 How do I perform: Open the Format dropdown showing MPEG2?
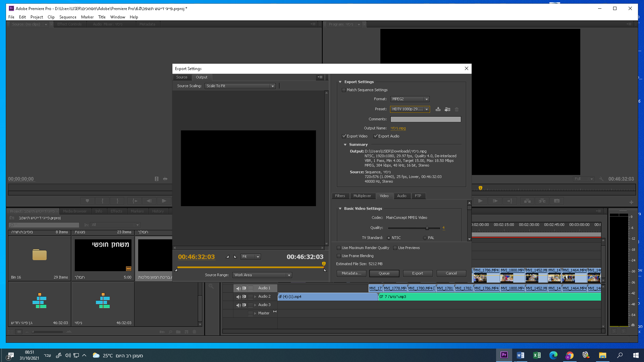pos(410,99)
